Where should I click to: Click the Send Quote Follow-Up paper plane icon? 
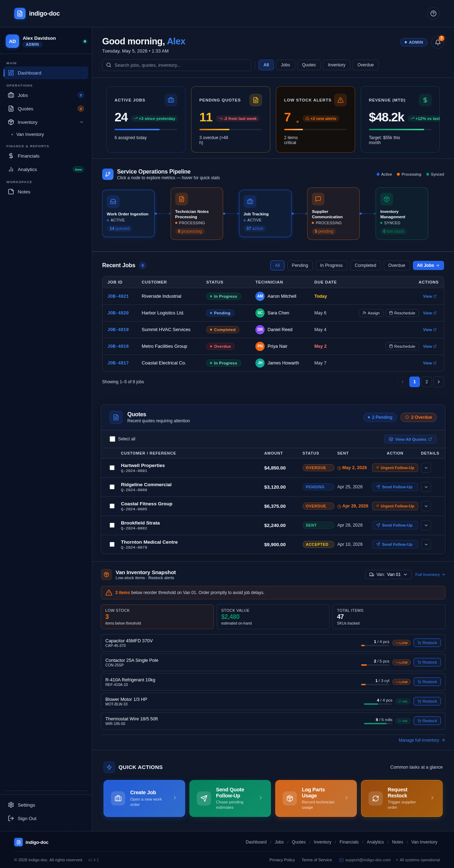(204, 798)
